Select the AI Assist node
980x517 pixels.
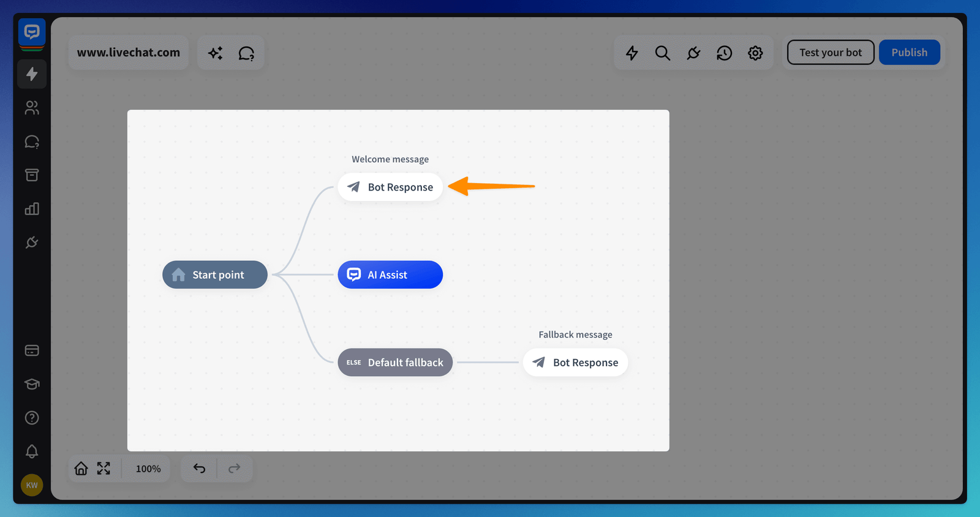[390, 275]
